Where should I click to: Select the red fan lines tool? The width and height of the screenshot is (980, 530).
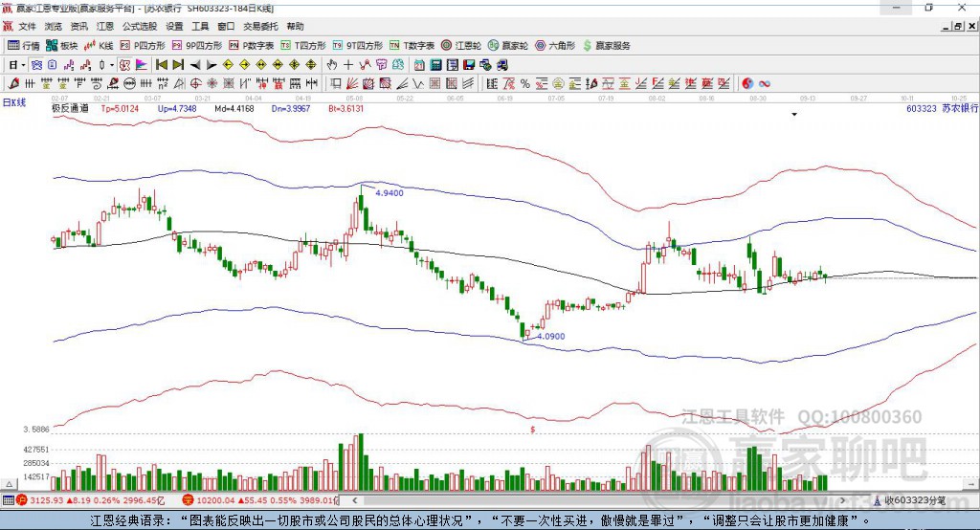[352, 84]
